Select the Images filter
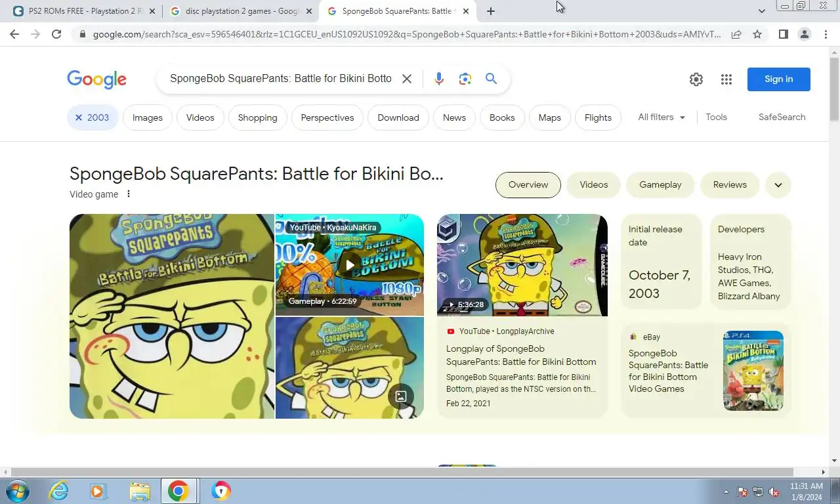The width and height of the screenshot is (840, 504). point(148,117)
